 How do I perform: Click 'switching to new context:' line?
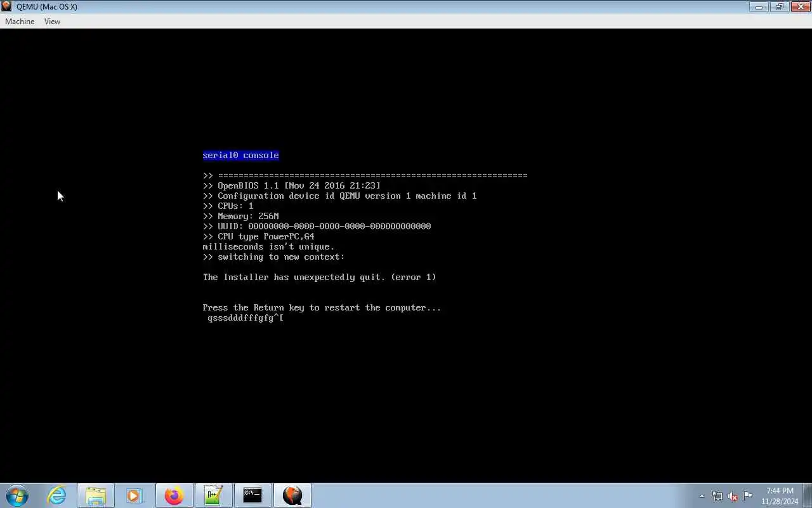point(273,257)
